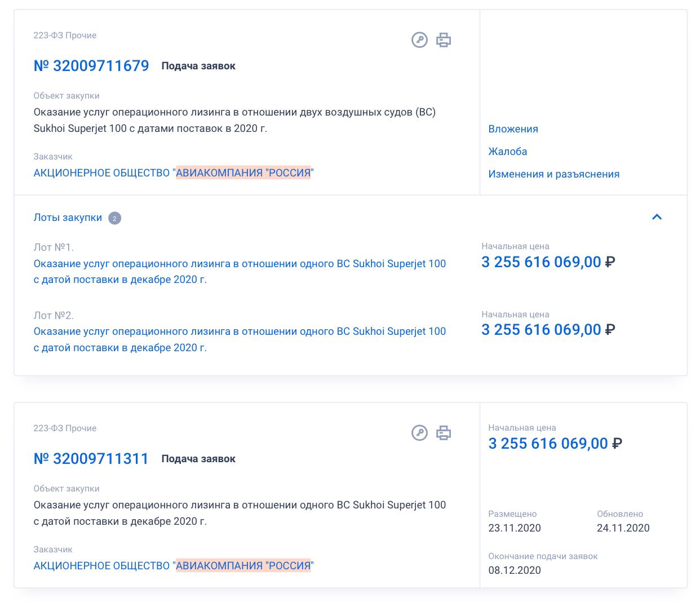Image resolution: width=700 pixels, height=602 pixels.
Task: Click the placement date 23.11.2020
Action: (x=515, y=528)
